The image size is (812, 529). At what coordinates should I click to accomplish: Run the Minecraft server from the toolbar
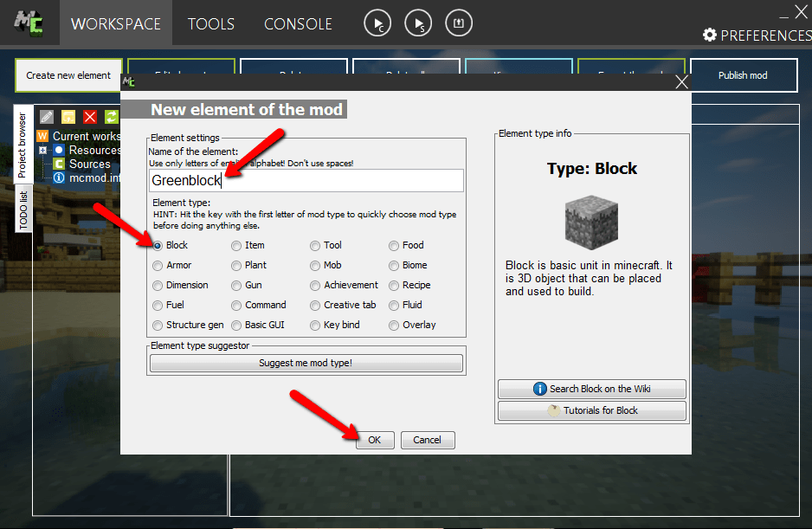[x=418, y=23]
